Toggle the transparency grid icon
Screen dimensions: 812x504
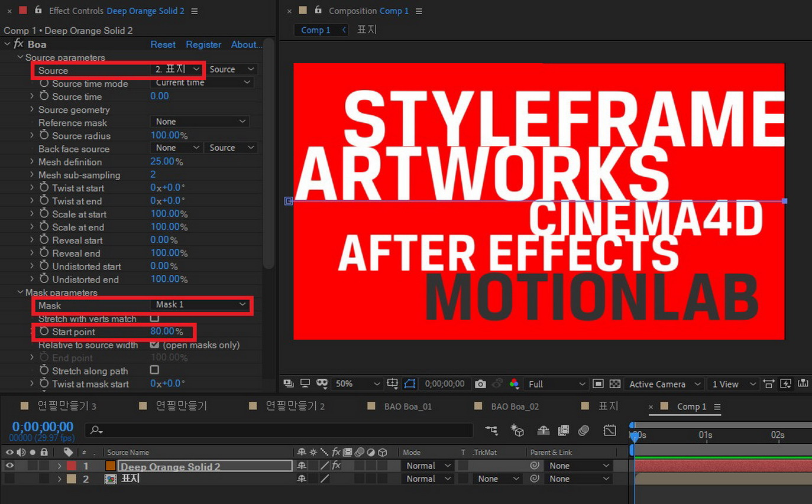pos(614,384)
